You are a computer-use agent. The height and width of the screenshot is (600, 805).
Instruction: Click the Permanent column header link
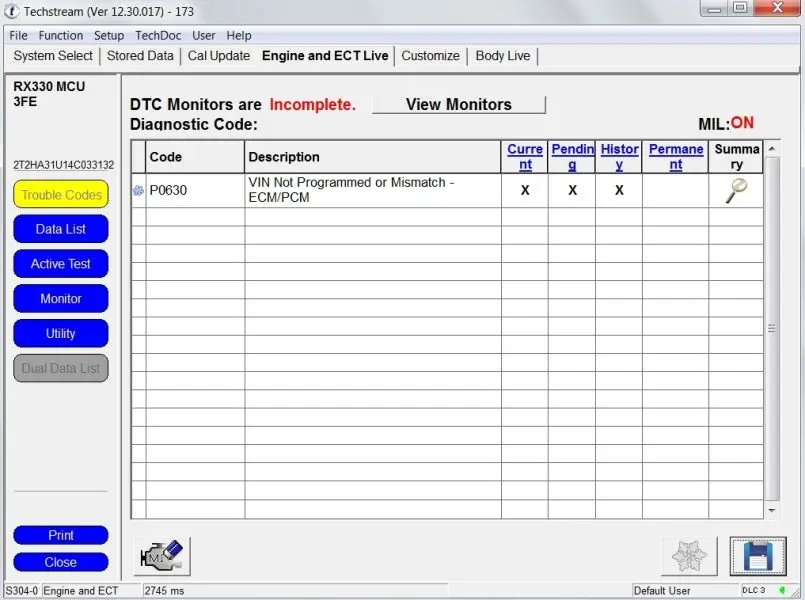coord(676,157)
